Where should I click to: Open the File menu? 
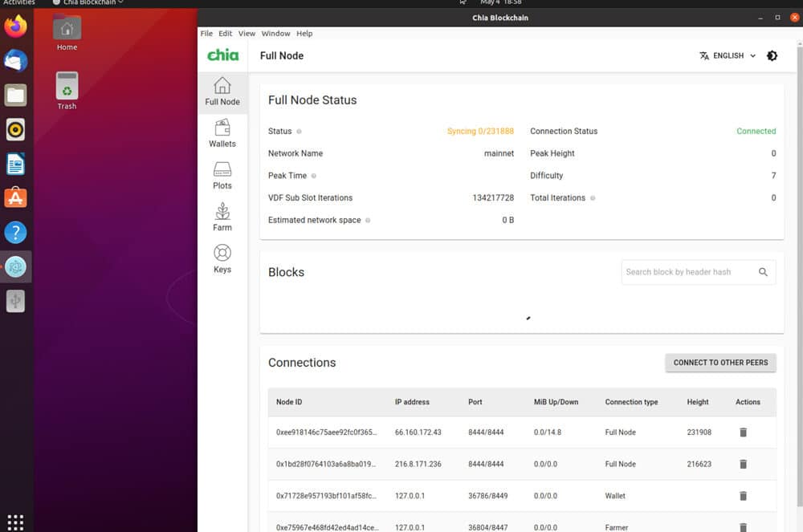tap(206, 33)
